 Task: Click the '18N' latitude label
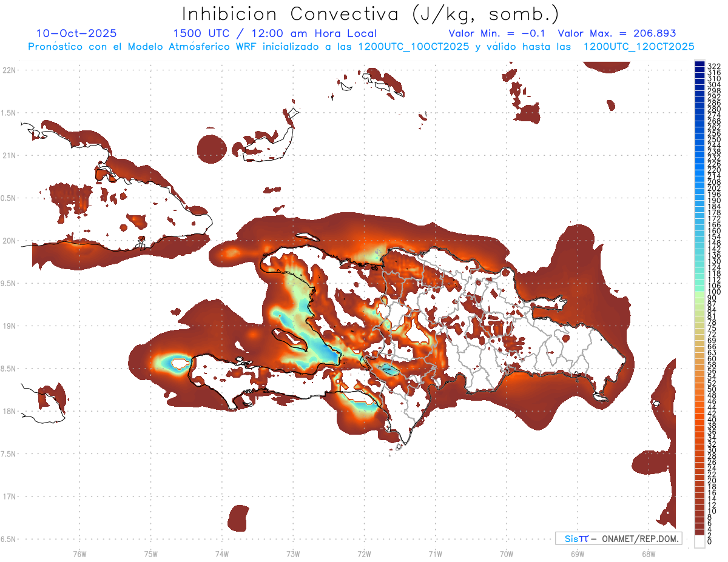click(8, 411)
